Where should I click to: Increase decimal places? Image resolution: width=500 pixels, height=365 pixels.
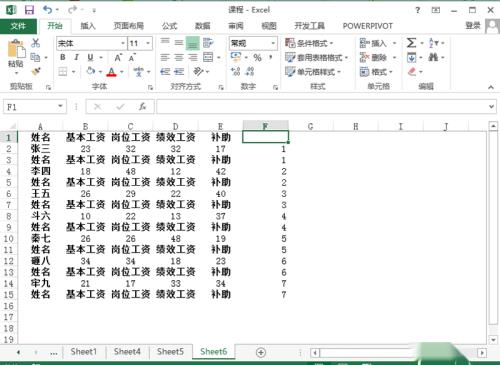coord(236,71)
